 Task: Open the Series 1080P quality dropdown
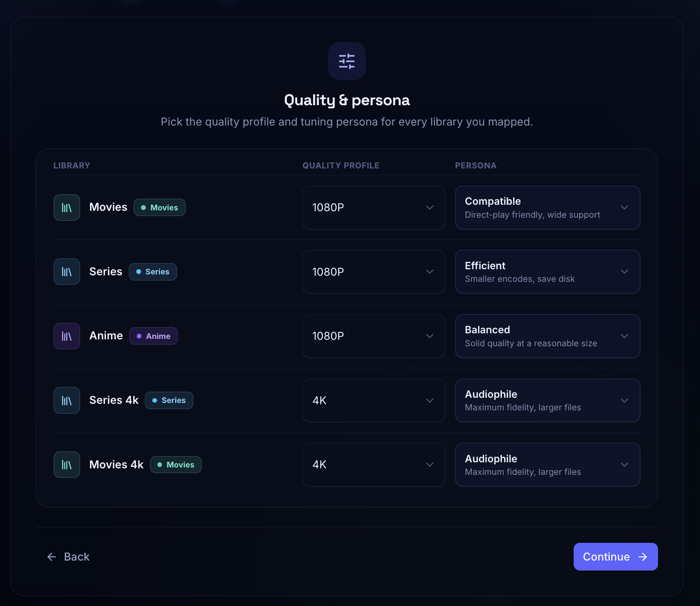pos(374,272)
